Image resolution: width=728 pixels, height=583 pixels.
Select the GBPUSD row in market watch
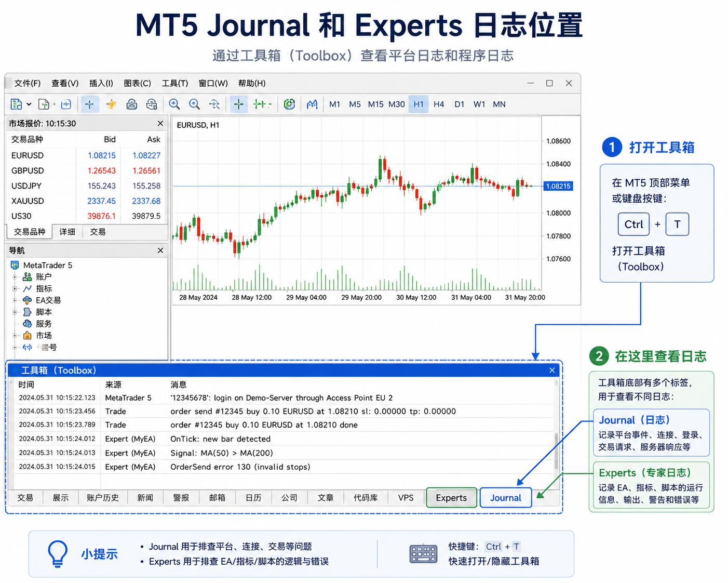(x=86, y=170)
